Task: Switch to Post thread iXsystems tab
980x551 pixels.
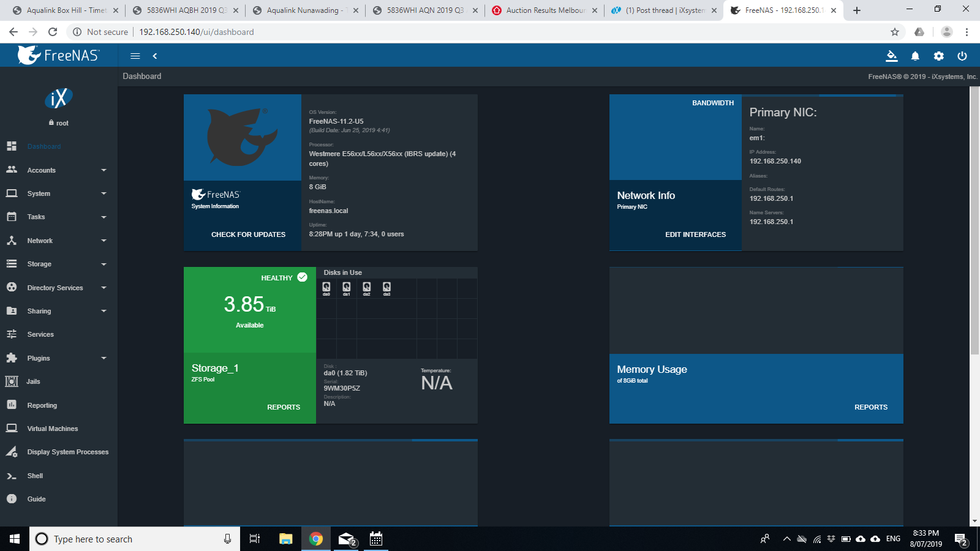Action: pyautogui.click(x=664, y=10)
